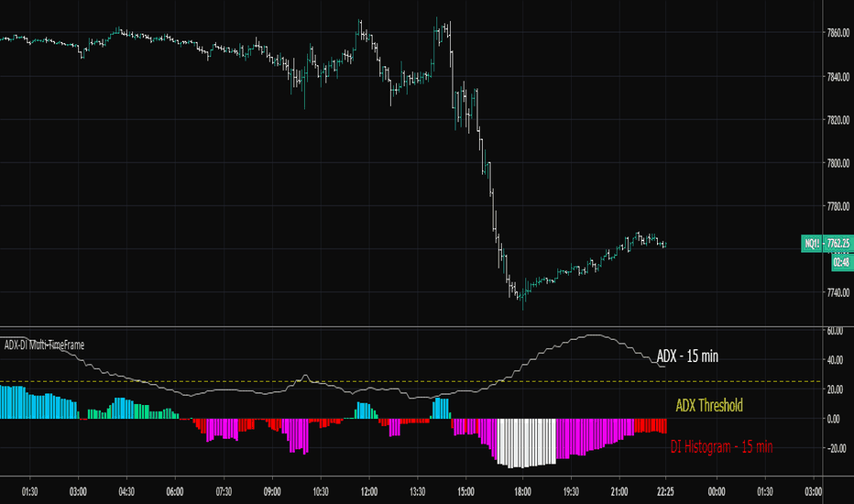Screen dimensions: 854x504
Task: Click the yellow dashed ADX threshold line
Action: 411,381
